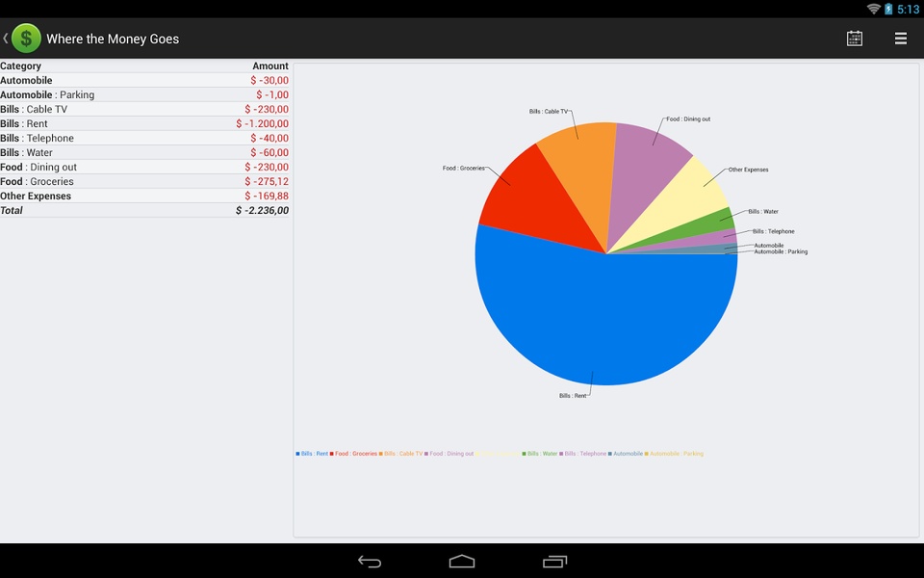
Task: Click the Amount column header
Action: 270,66
